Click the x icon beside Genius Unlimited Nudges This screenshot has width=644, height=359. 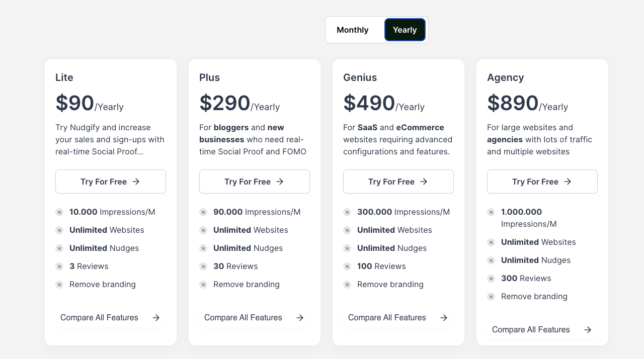click(x=347, y=248)
